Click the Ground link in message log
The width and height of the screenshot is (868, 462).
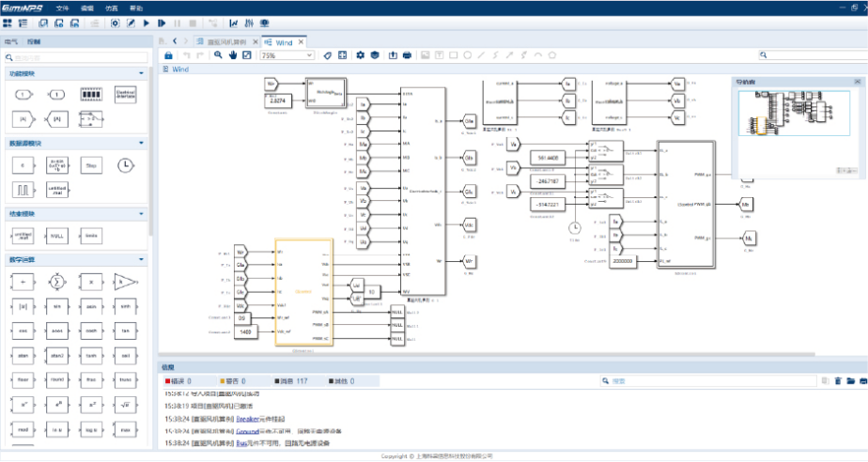point(247,431)
